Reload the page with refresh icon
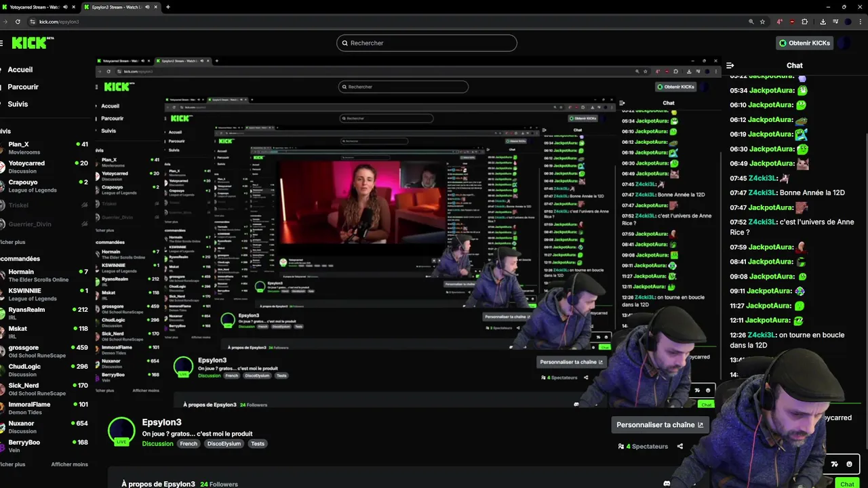Screen dimensions: 868x488 [18, 22]
